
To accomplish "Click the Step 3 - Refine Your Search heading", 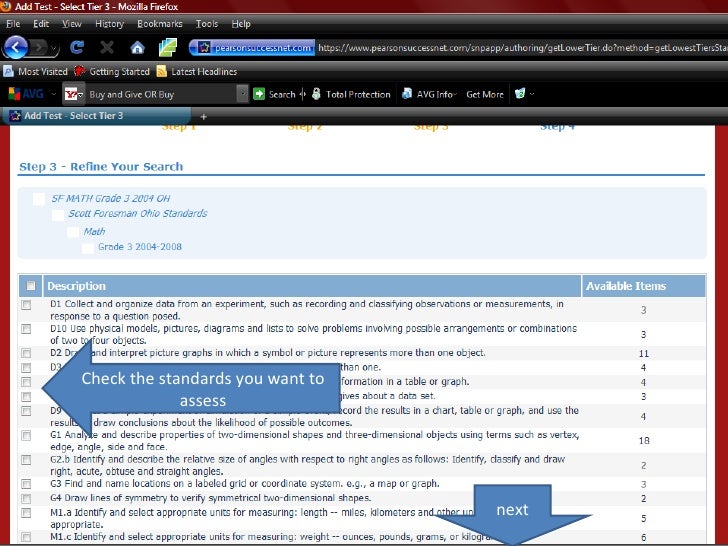I will [101, 167].
